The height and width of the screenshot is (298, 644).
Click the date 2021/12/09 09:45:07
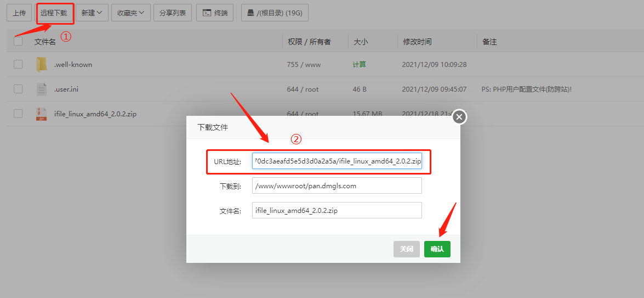coord(434,89)
